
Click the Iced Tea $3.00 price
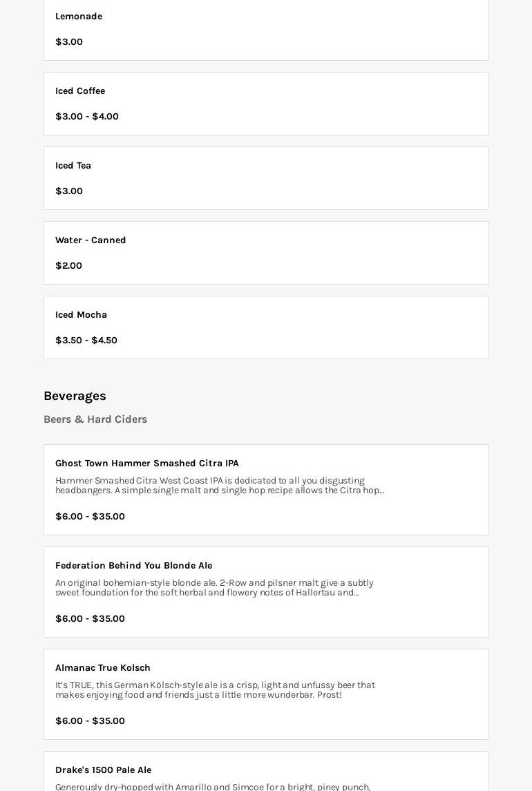point(69,191)
